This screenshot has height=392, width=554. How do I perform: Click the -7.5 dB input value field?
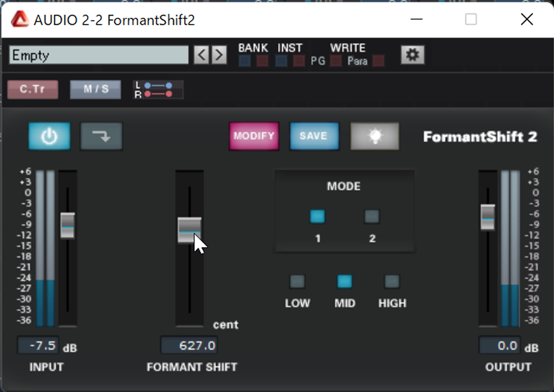pos(38,346)
